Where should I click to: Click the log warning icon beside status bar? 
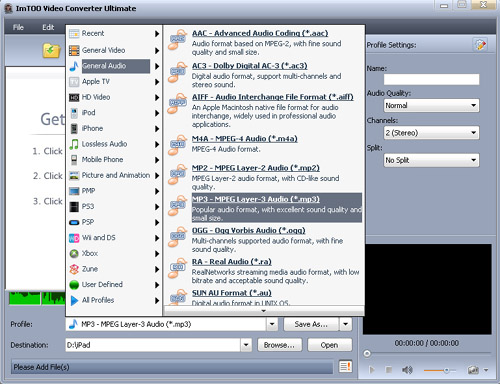[345, 367]
